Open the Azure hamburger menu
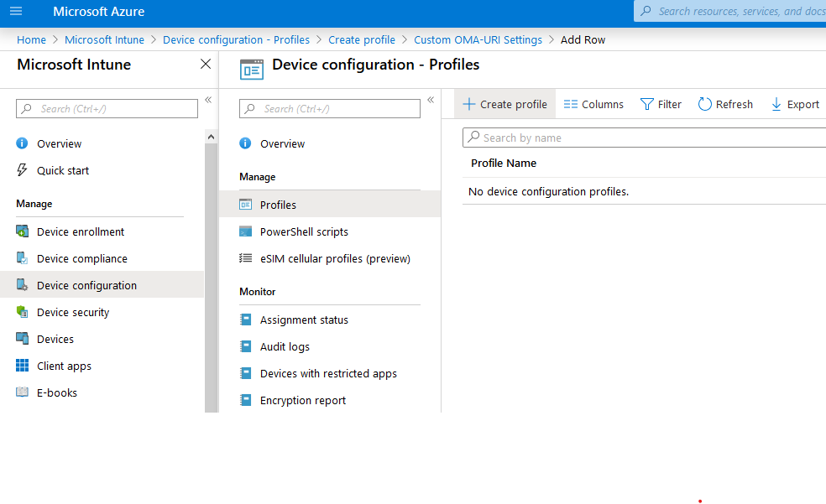826x504 pixels. 16,12
